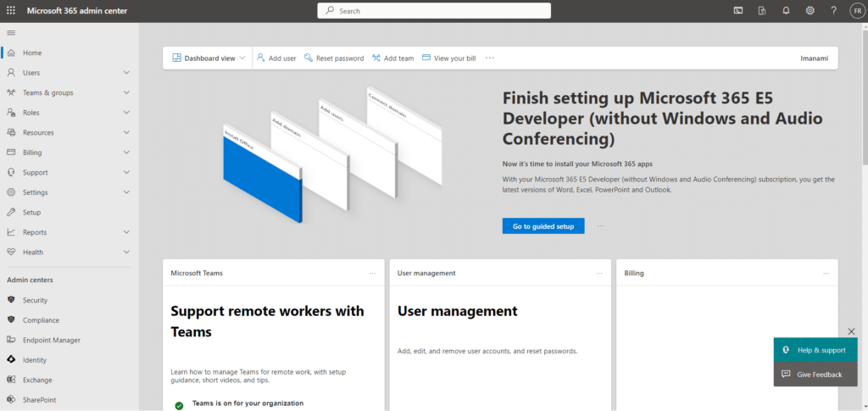
Task: Click the Billing card icon in the sidebar
Action: click(11, 153)
